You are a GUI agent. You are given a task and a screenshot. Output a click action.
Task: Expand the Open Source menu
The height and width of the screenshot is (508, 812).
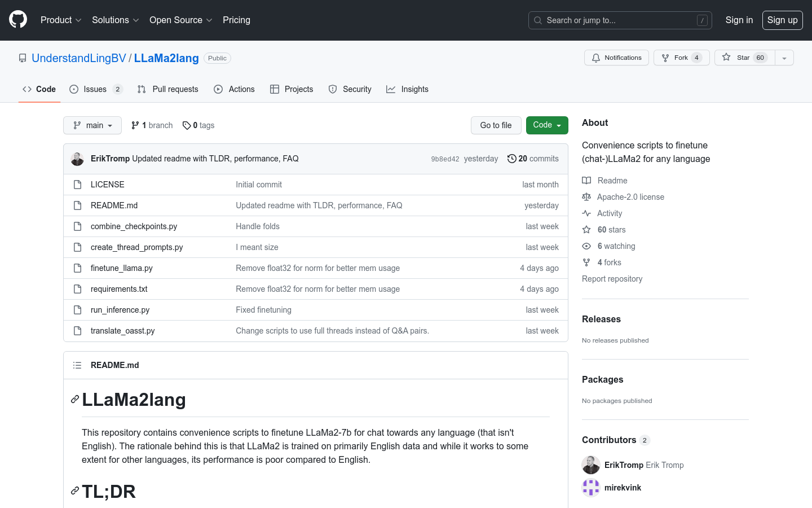181,20
